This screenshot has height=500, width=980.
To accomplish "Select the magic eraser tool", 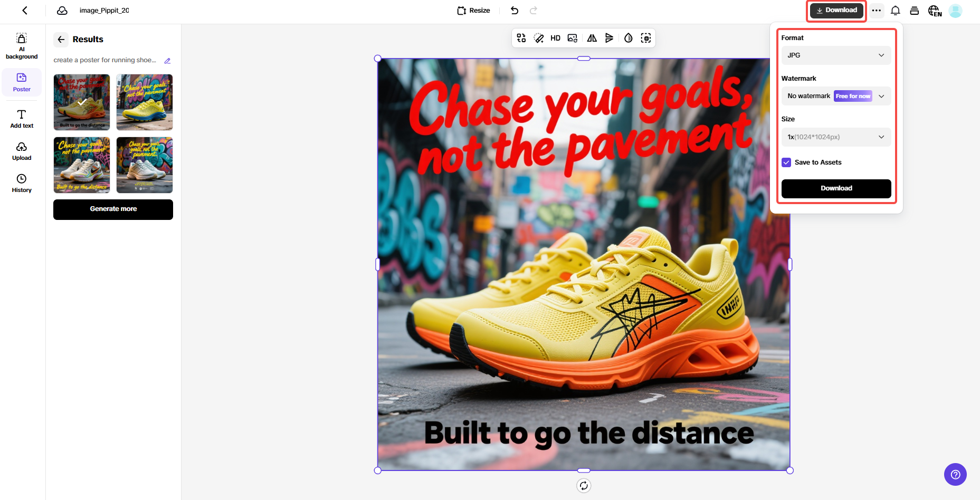I will pyautogui.click(x=539, y=38).
